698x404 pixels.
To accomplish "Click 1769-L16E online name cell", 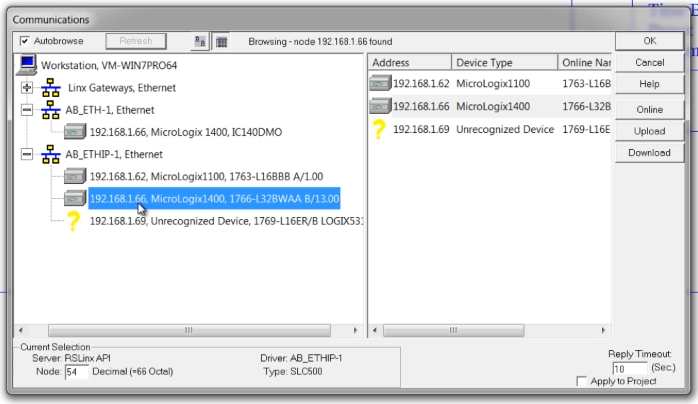I will [586, 129].
